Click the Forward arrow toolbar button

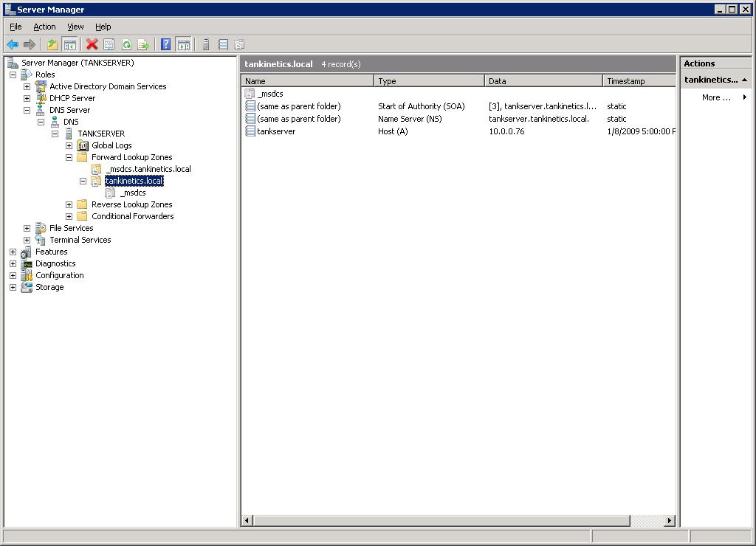coord(30,45)
